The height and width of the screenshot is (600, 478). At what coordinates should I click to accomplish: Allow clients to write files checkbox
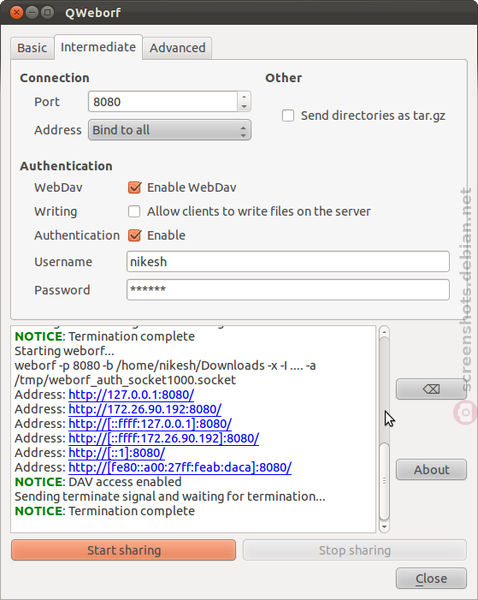pyautogui.click(x=134, y=211)
